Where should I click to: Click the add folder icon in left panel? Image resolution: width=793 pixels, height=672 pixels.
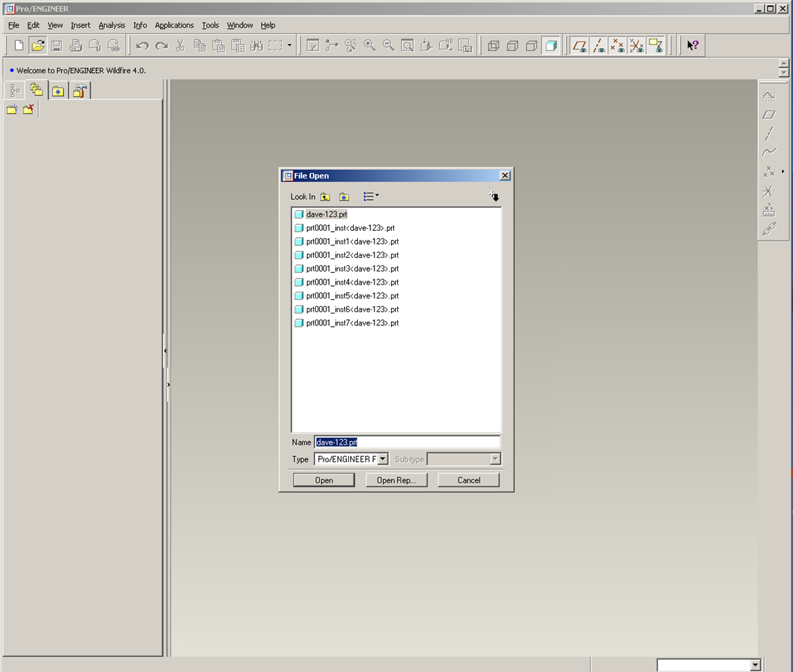point(12,110)
